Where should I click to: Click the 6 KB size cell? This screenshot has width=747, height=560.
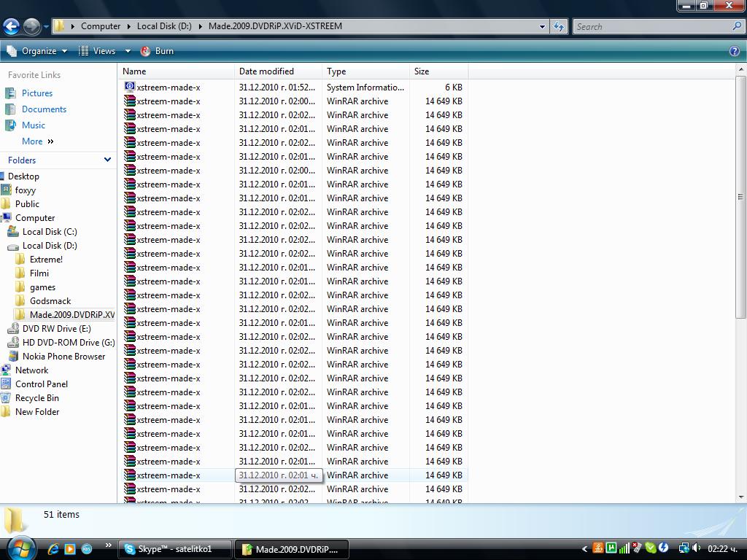(x=453, y=87)
